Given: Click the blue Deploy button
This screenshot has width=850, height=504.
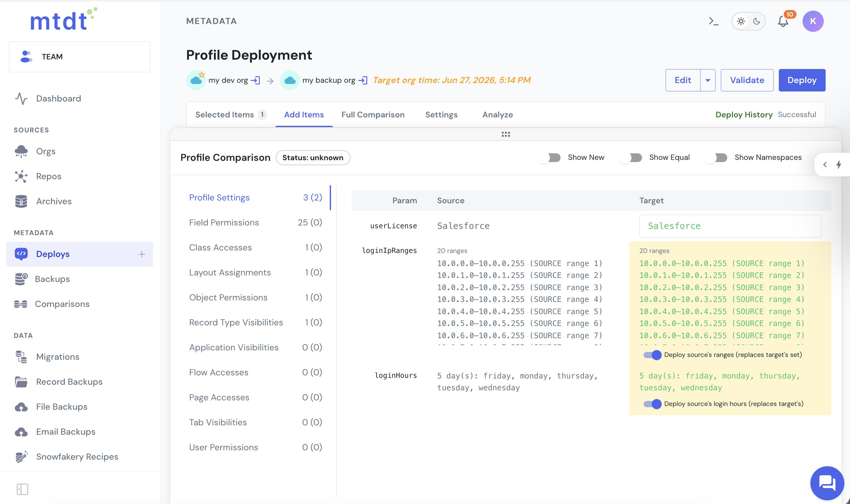Looking at the screenshot, I should (x=802, y=81).
